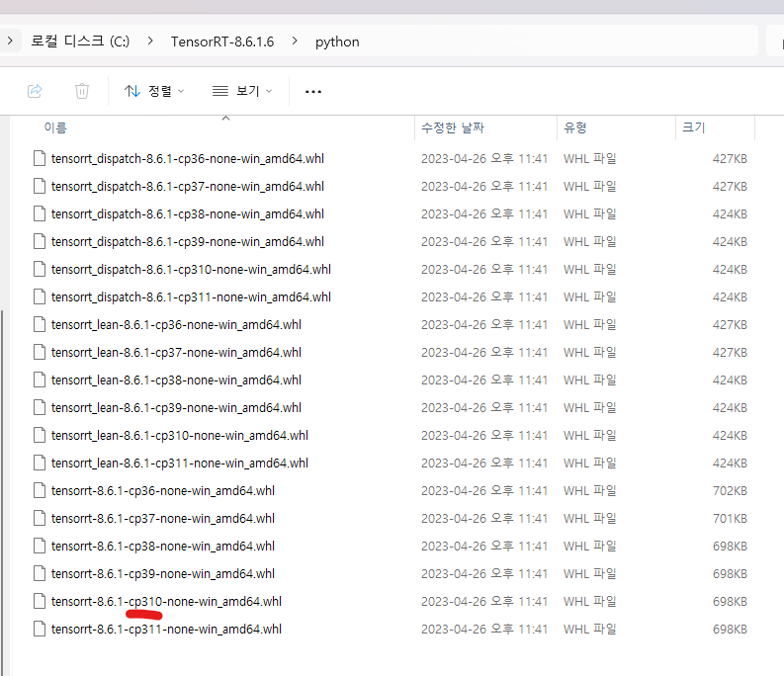Sort by the 수정한 날짜 column header
Image resolution: width=784 pixels, height=676 pixels.
[x=453, y=128]
